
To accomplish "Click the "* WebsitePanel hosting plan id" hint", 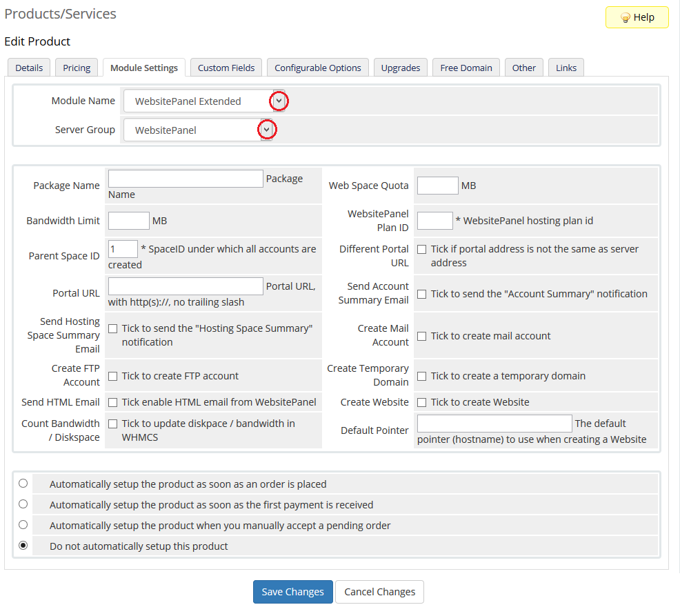I will (524, 221).
